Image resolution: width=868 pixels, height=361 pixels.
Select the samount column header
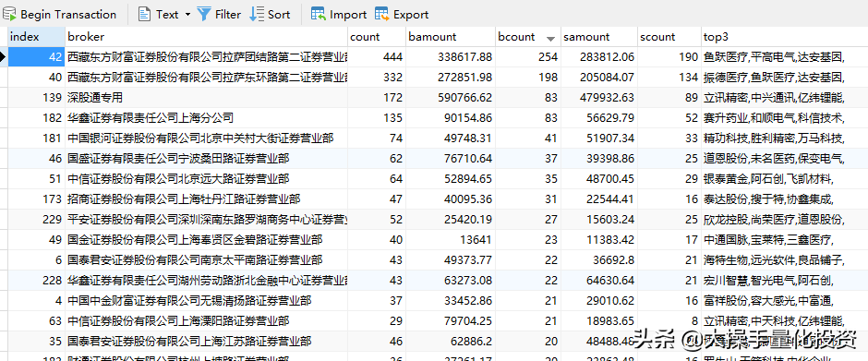pyautogui.click(x=599, y=37)
